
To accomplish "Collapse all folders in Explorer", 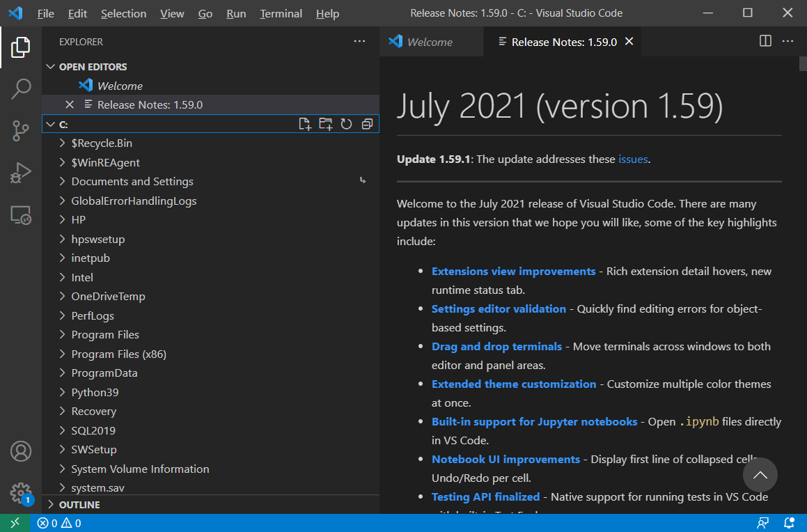I will (x=367, y=124).
